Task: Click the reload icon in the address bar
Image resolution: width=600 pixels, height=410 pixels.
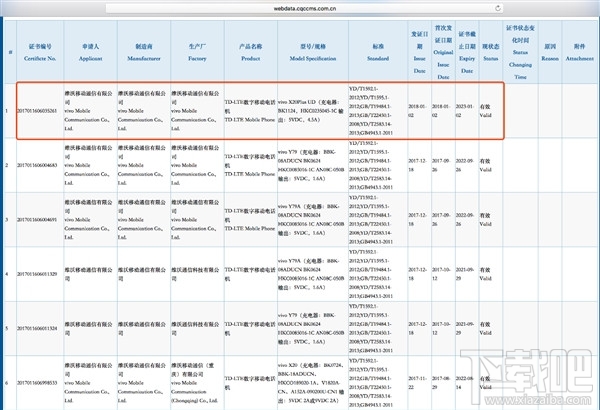Action: coord(497,8)
